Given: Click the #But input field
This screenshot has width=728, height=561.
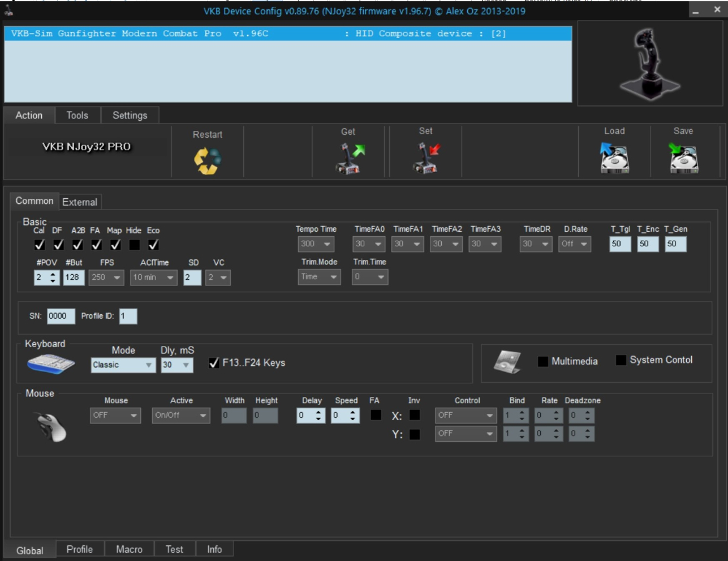Looking at the screenshot, I should 74,277.
